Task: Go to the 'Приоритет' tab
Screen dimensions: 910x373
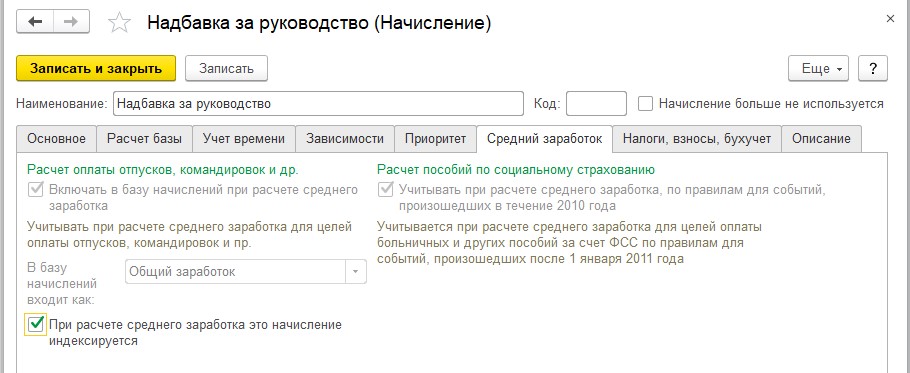Action: (x=435, y=139)
